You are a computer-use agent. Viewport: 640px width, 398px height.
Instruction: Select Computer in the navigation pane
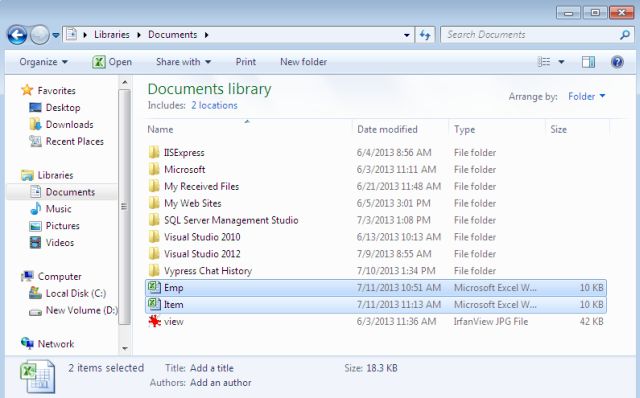60,276
